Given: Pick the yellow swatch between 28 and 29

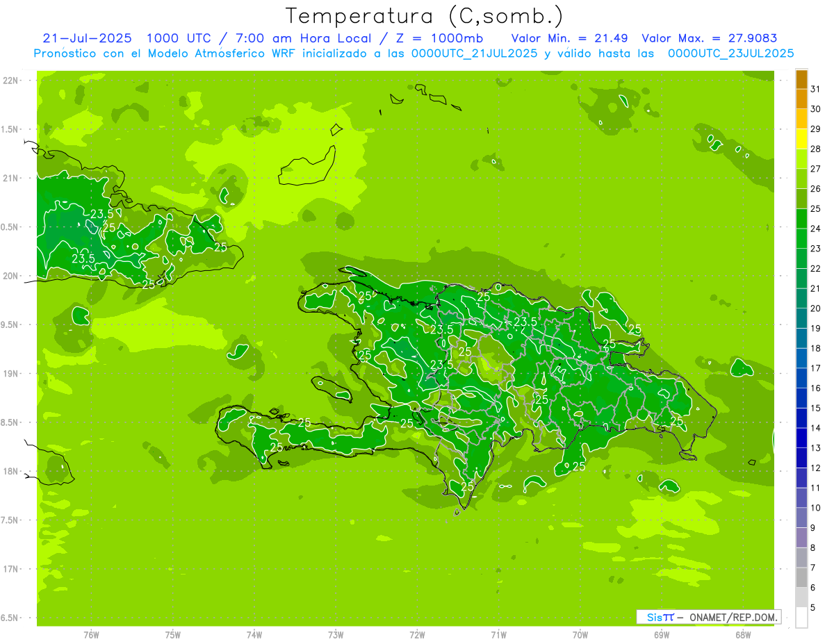Looking at the screenshot, I should click(801, 139).
